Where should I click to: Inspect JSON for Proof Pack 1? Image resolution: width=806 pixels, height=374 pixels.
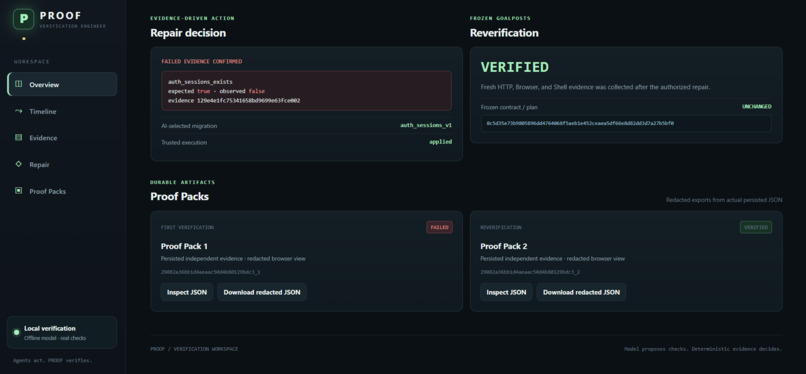click(x=187, y=292)
